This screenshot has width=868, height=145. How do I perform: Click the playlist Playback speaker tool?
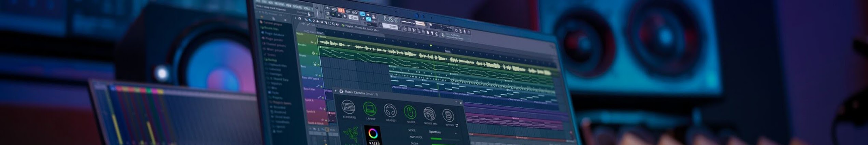click(x=337, y=25)
